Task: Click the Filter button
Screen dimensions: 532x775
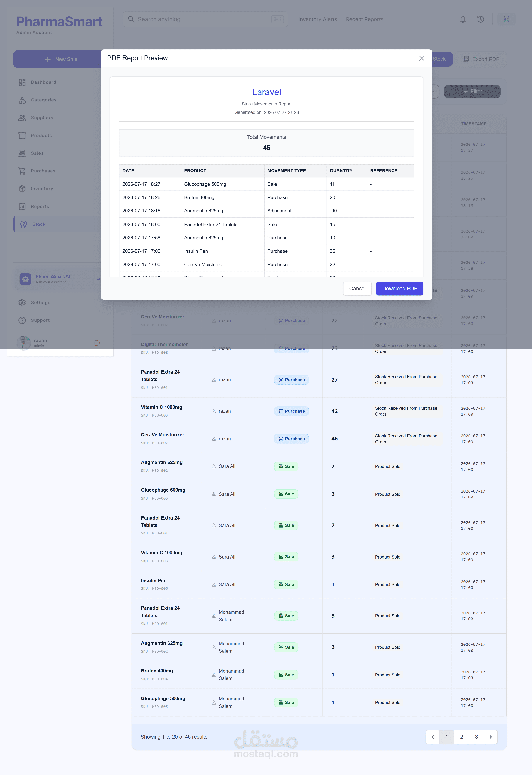Action: pyautogui.click(x=472, y=91)
